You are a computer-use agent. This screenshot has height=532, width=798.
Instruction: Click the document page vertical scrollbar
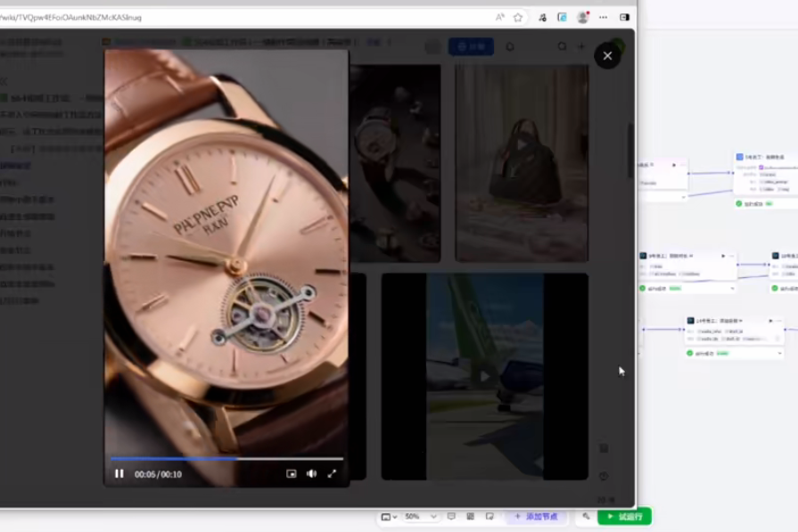630,151
